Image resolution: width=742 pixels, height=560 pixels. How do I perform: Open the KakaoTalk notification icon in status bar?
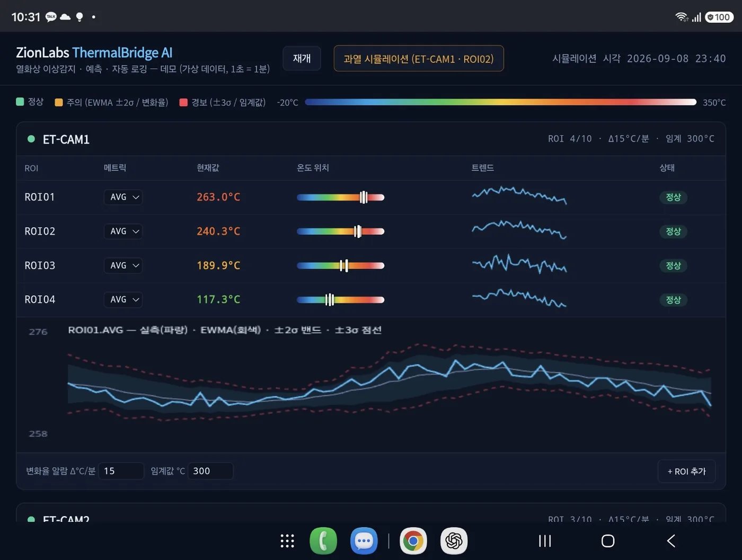pyautogui.click(x=51, y=17)
